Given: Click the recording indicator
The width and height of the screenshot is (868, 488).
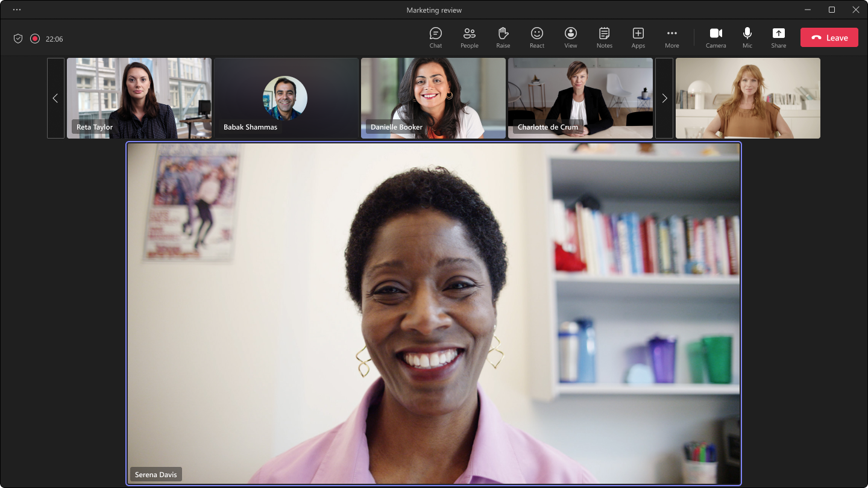Looking at the screenshot, I should click(35, 38).
